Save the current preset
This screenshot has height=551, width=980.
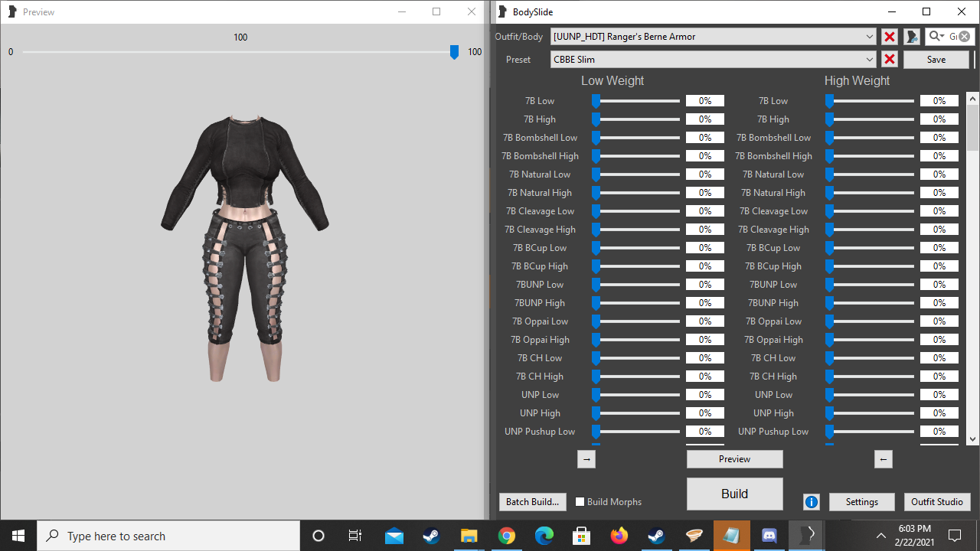pyautogui.click(x=936, y=59)
